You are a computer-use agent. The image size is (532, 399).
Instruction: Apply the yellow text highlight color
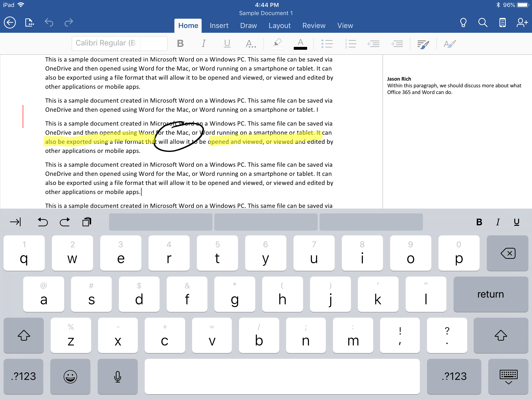point(277,44)
